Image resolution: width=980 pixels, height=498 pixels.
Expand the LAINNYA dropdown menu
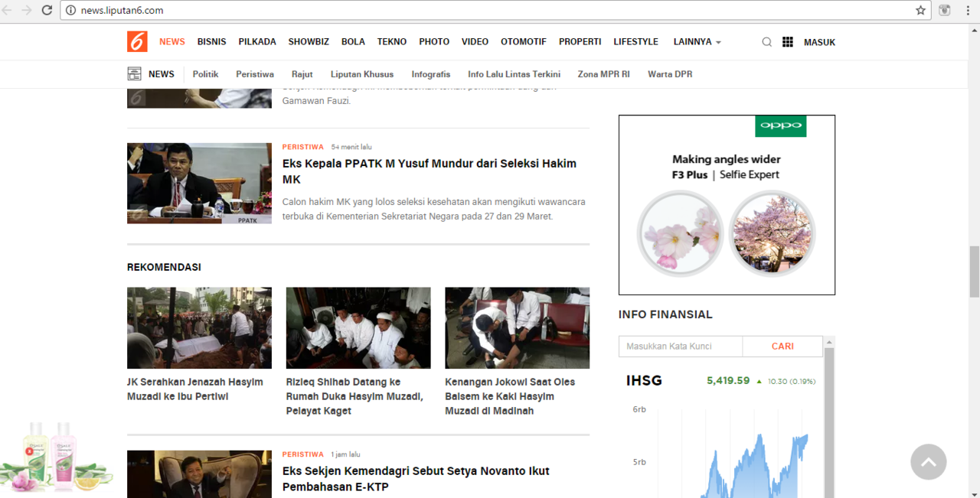[697, 42]
